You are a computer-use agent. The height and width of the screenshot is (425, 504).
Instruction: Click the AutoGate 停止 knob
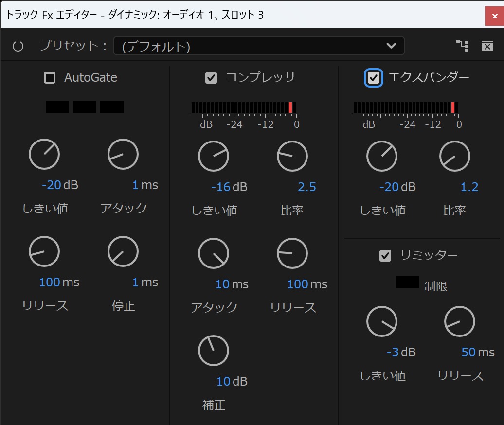click(x=123, y=251)
